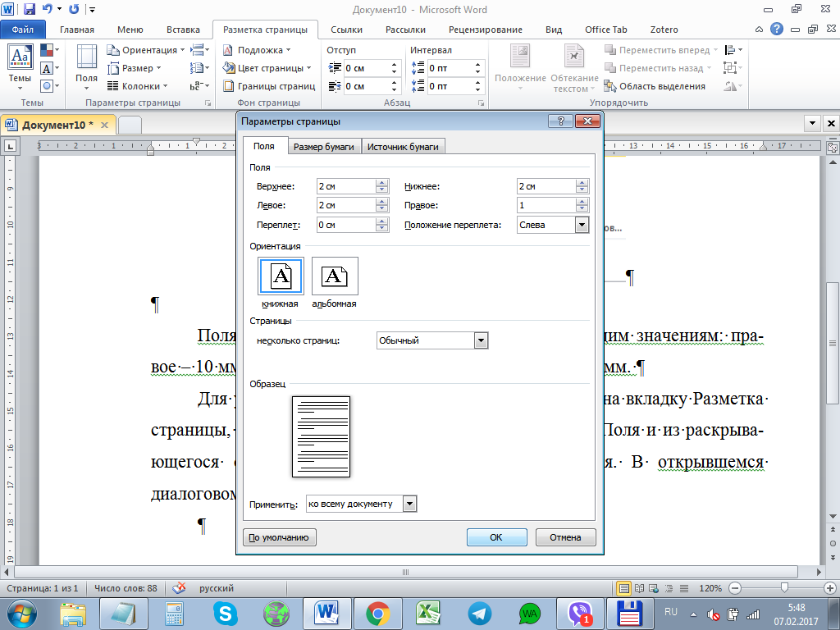Close the Документ10 document tab
840x630 pixels.
point(104,125)
